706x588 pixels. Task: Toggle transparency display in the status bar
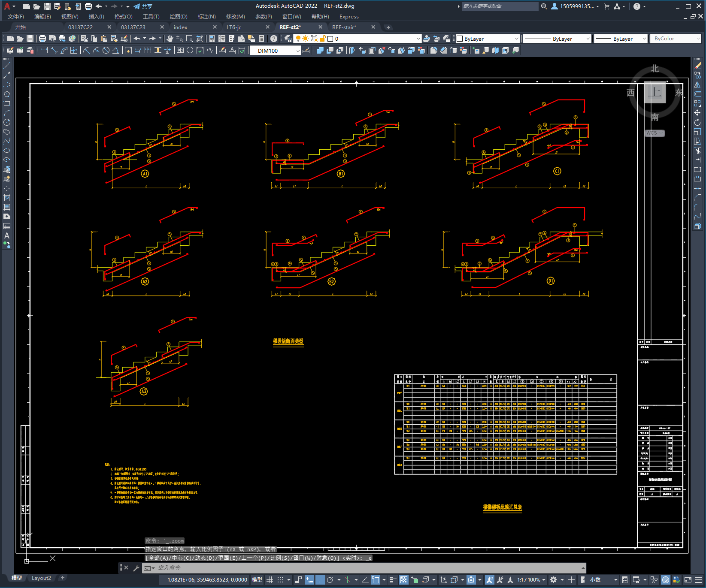click(x=404, y=580)
